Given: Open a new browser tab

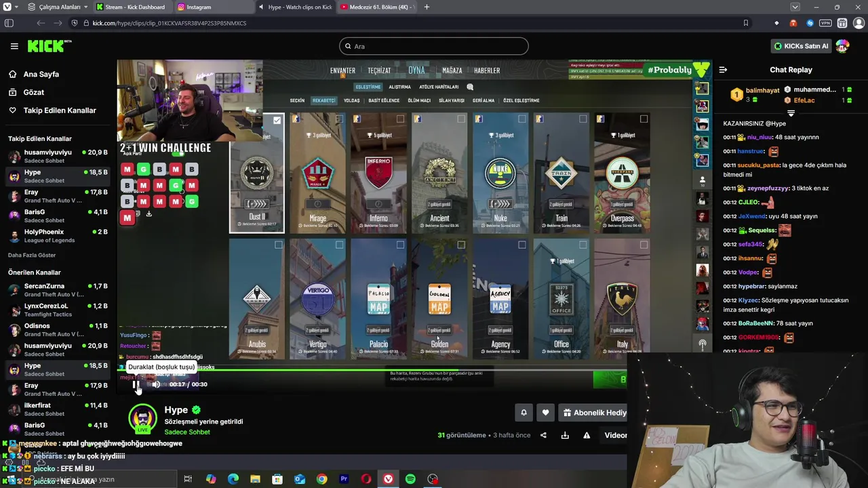Looking at the screenshot, I should pos(427,7).
